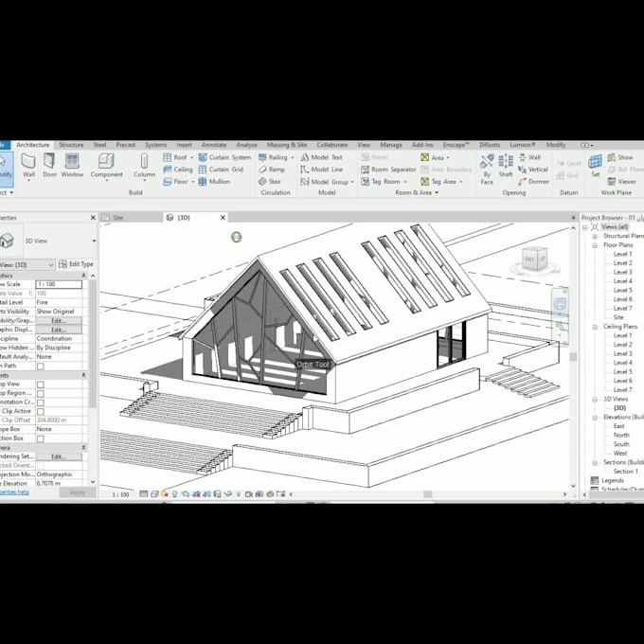Select the Door tool
This screenshot has width=644, height=644.
pyautogui.click(x=49, y=166)
